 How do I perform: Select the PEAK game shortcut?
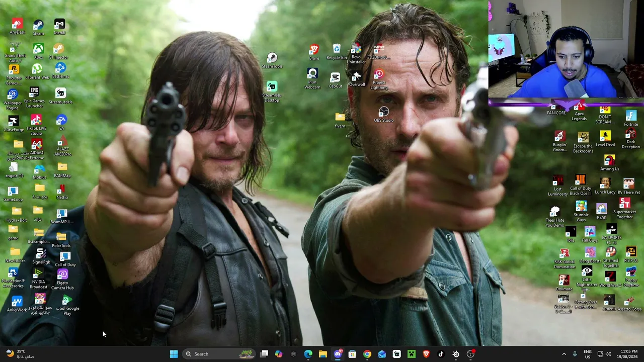pos(602,212)
